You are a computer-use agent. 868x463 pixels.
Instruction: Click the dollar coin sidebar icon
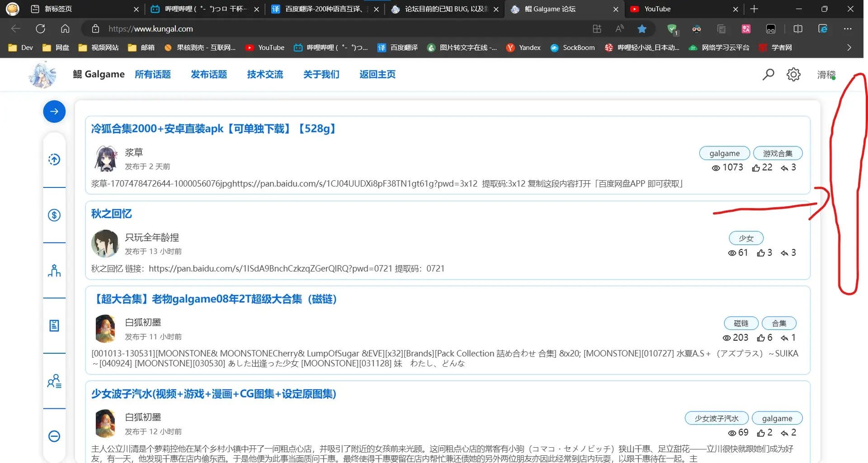[54, 215]
